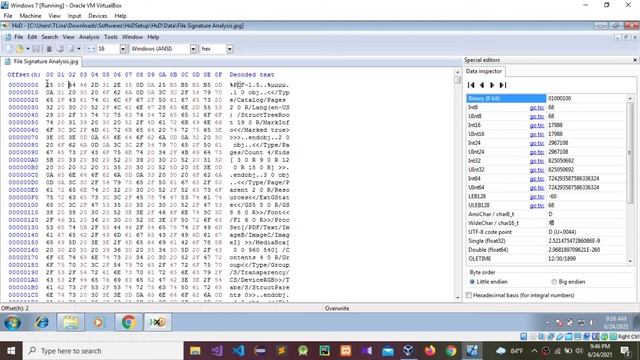Click go to link for UInt64
This screenshot has width=640, height=360.
pyautogui.click(x=537, y=187)
